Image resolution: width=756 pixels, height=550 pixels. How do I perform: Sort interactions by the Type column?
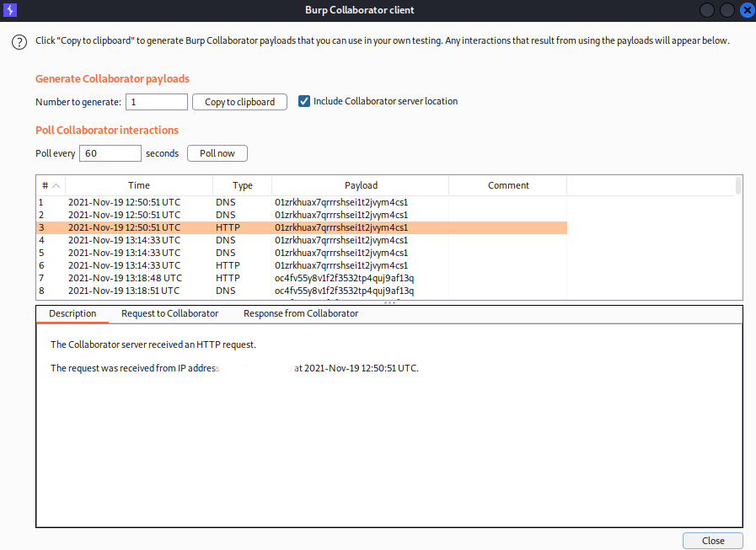(x=242, y=184)
